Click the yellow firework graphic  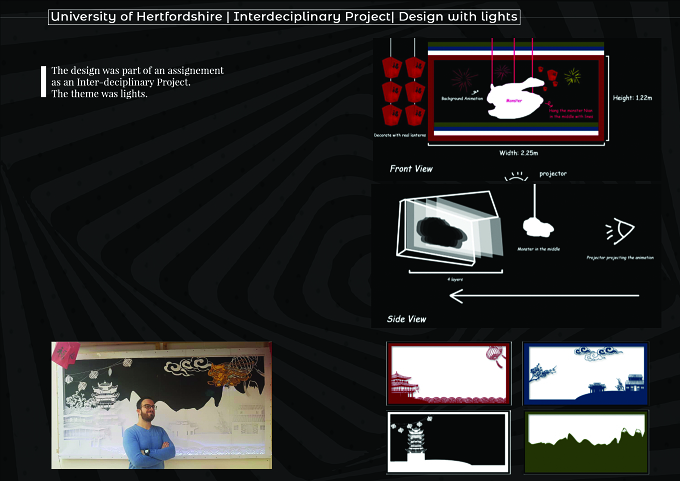(x=572, y=76)
